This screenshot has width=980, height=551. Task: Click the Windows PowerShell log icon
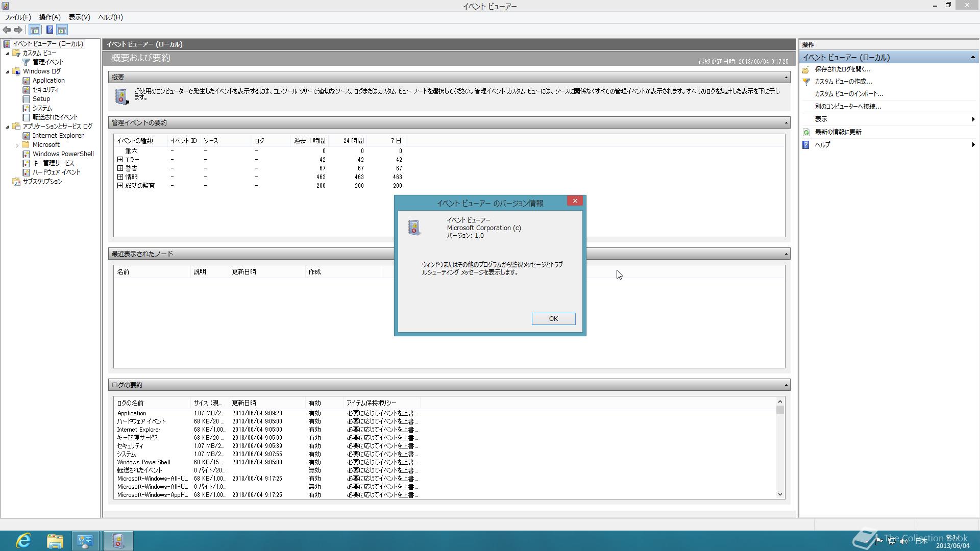[26, 154]
